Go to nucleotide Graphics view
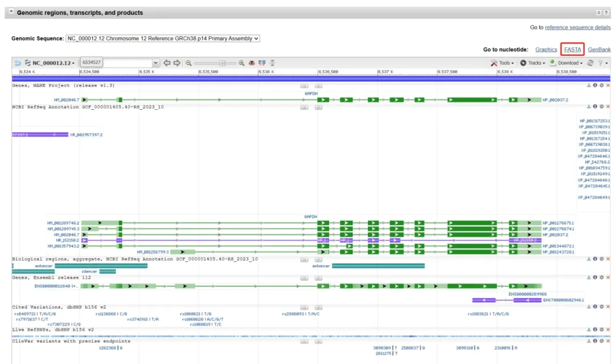 pyautogui.click(x=546, y=49)
